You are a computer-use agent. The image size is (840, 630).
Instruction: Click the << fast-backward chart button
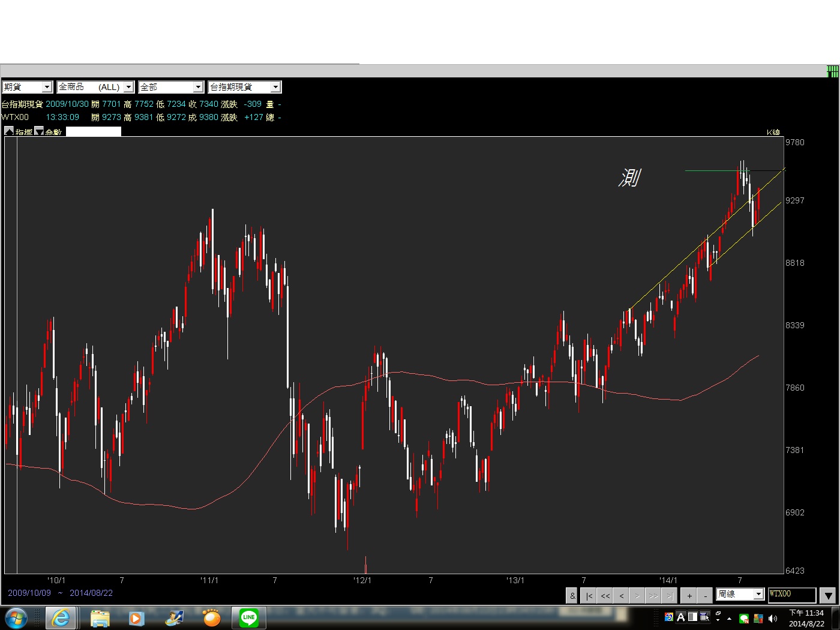(605, 596)
